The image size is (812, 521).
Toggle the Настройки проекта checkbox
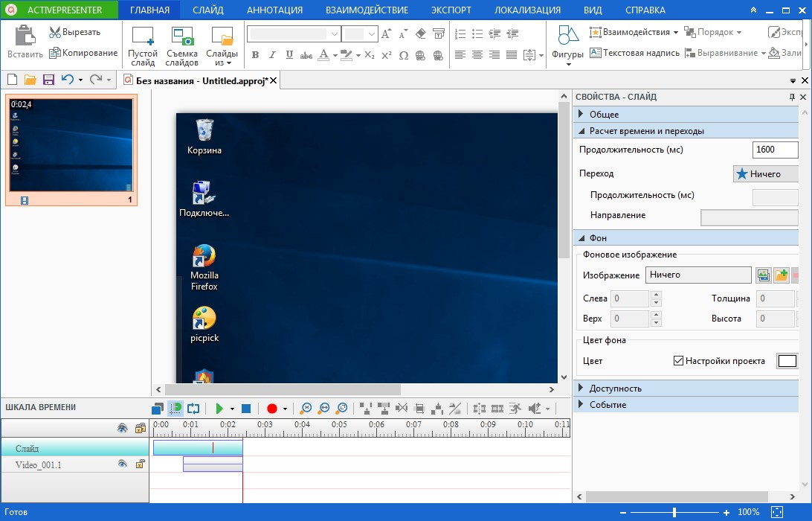(x=677, y=361)
